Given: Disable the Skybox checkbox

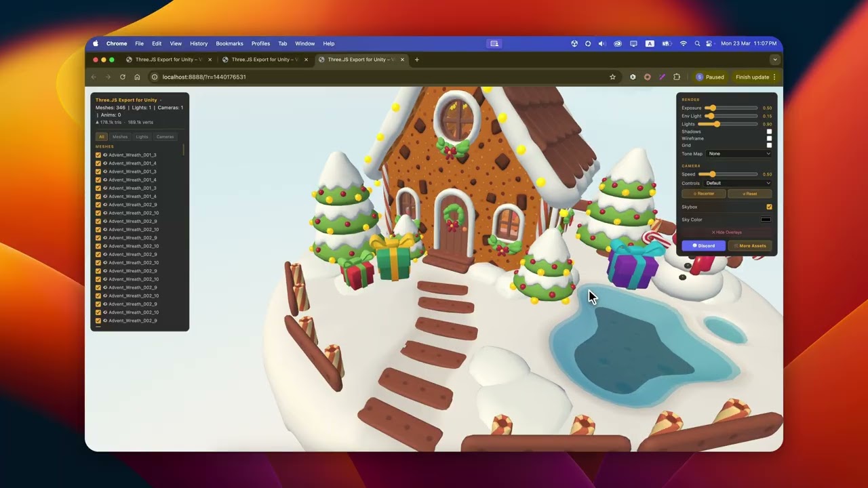Looking at the screenshot, I should click(769, 207).
